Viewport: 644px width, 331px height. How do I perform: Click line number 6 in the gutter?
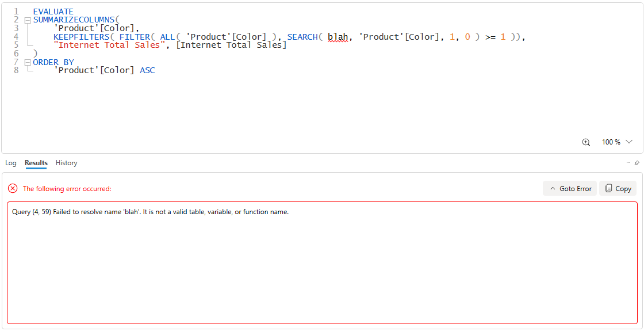(x=17, y=54)
